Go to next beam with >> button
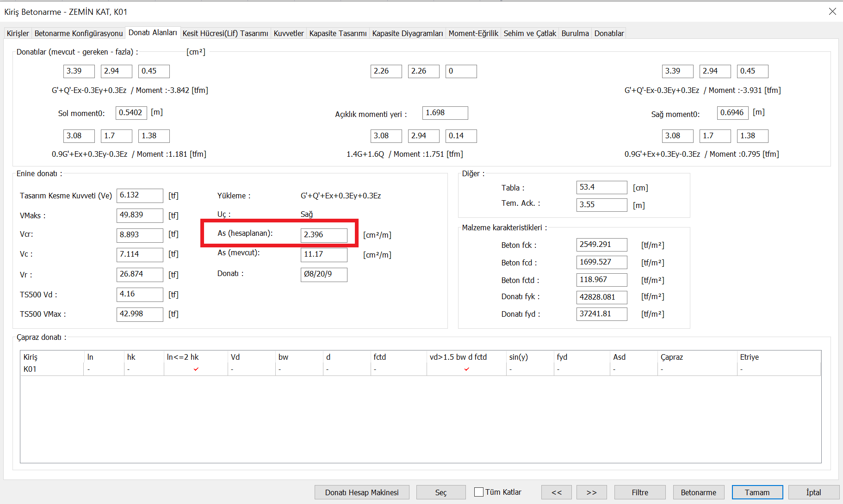 592,492
